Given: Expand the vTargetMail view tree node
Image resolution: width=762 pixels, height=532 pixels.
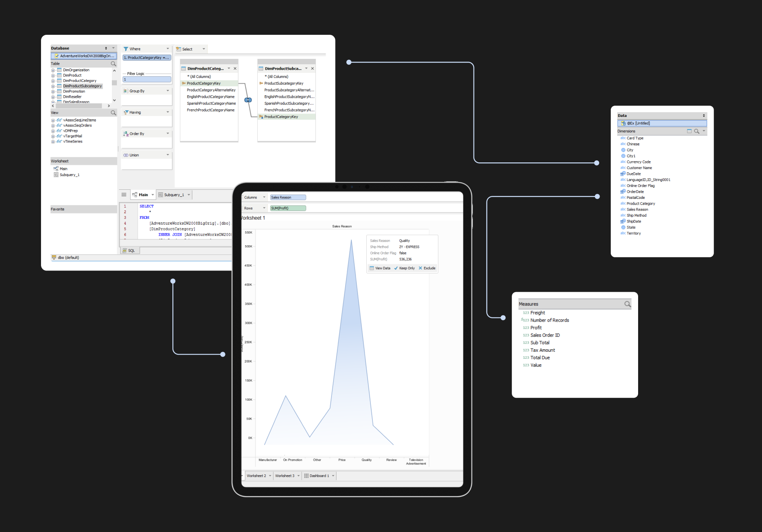Looking at the screenshot, I should tap(53, 136).
